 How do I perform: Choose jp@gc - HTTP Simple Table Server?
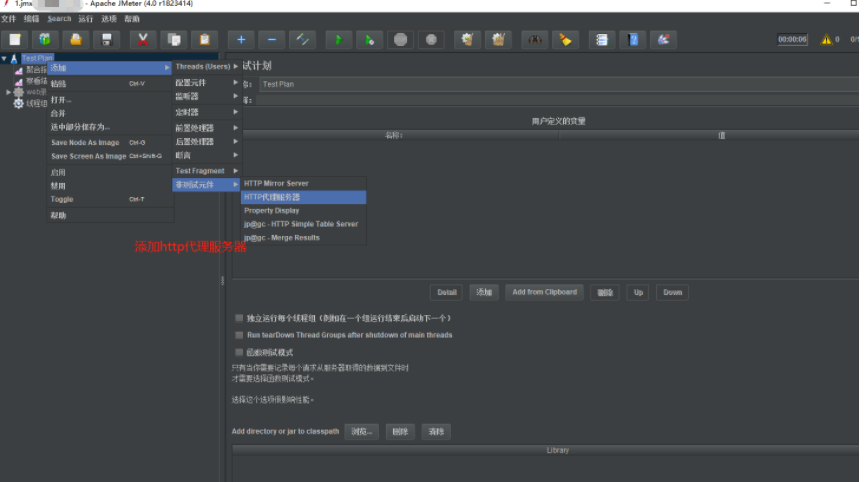(x=304, y=224)
